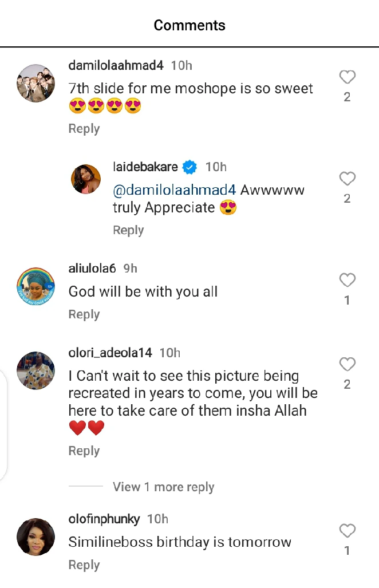The width and height of the screenshot is (379, 588).
Task: Reply to damilolaahmad4's comment
Action: (x=84, y=129)
